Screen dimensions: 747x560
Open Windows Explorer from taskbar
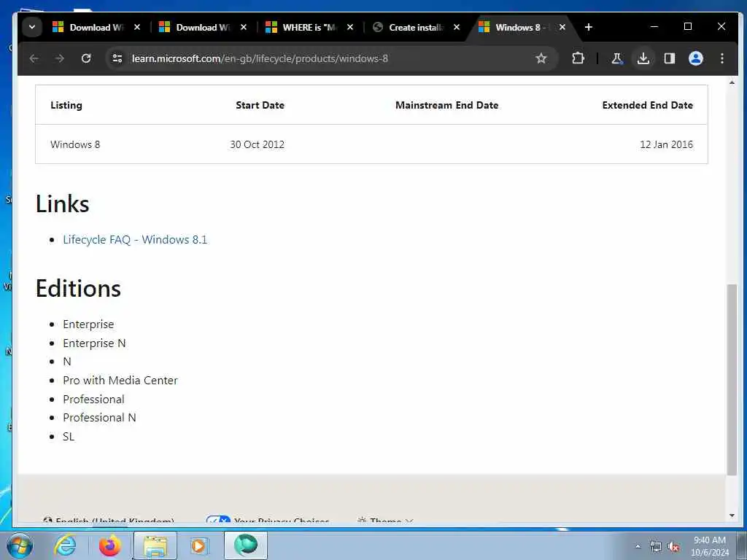[155, 545]
